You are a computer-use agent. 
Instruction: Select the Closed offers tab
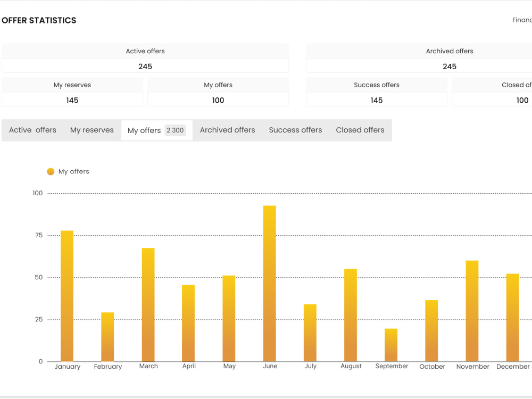[x=360, y=130]
